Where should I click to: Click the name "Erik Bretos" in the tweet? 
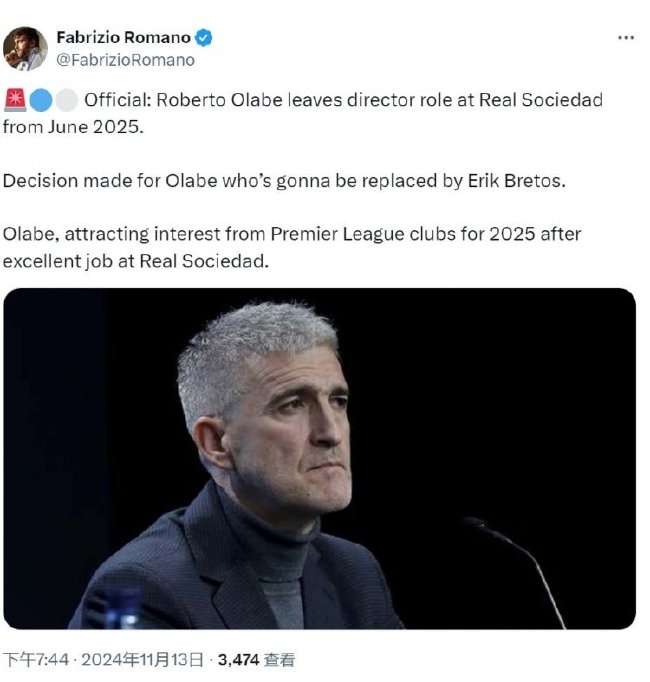(516, 181)
